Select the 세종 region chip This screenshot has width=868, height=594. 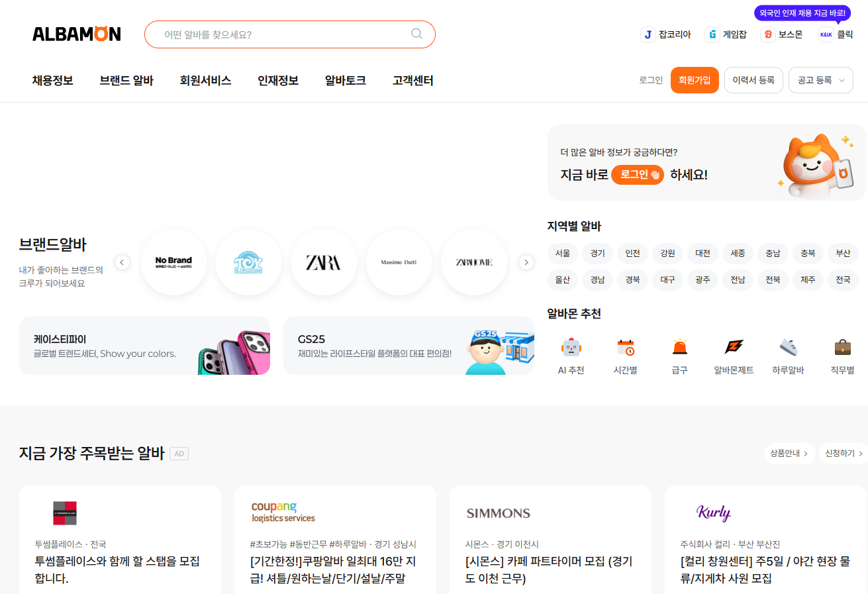738,254
